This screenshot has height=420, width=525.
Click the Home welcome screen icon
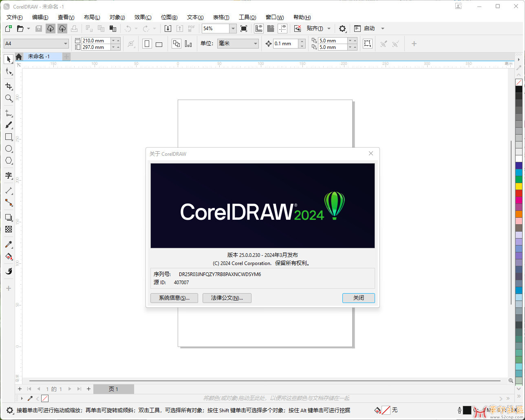click(19, 57)
